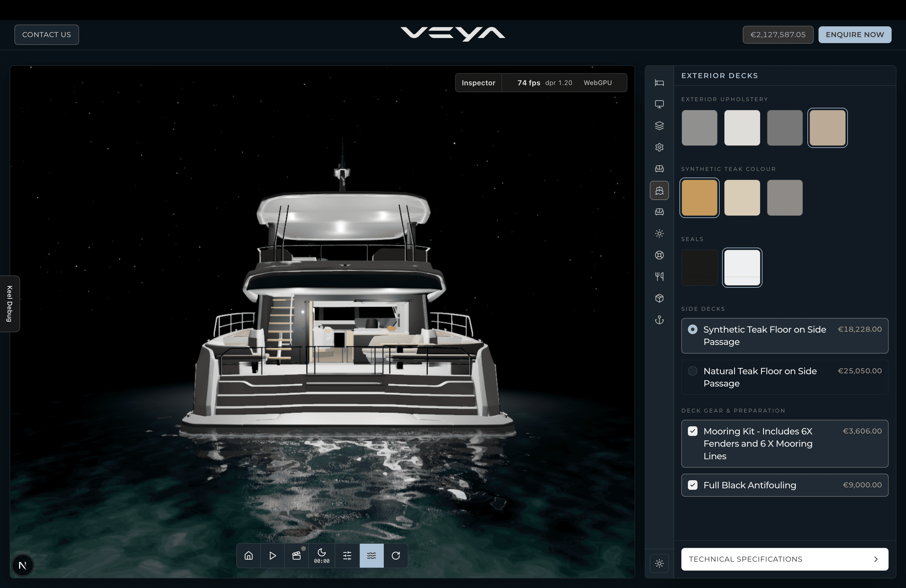Open the stacked layers category icon
The image size is (906, 588).
click(x=659, y=125)
